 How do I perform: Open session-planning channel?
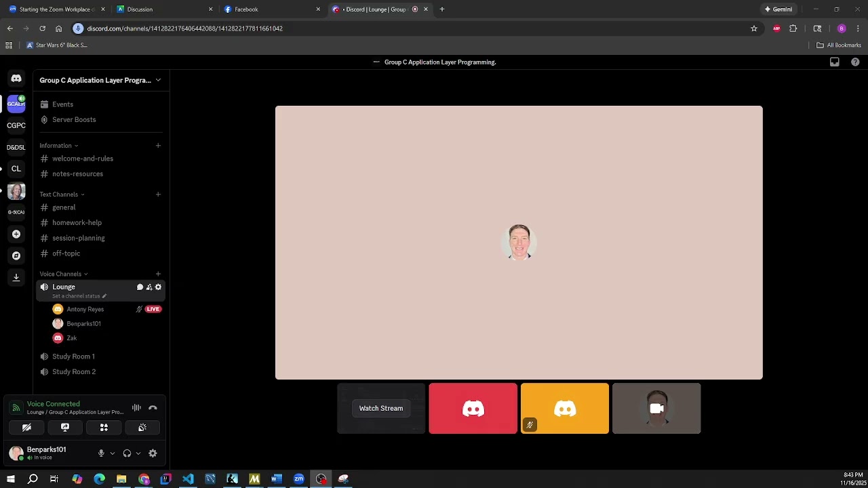pyautogui.click(x=100, y=239)
